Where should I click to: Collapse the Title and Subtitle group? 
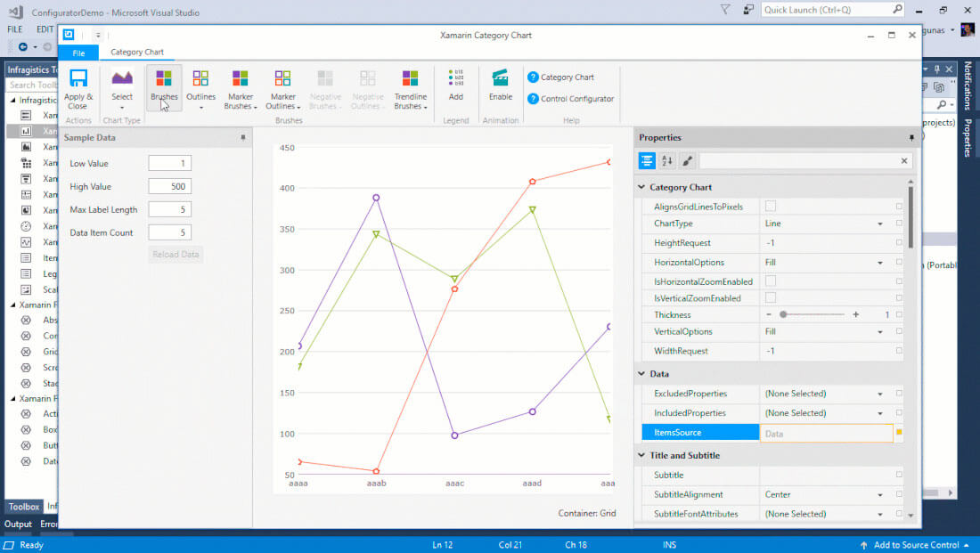tap(641, 456)
